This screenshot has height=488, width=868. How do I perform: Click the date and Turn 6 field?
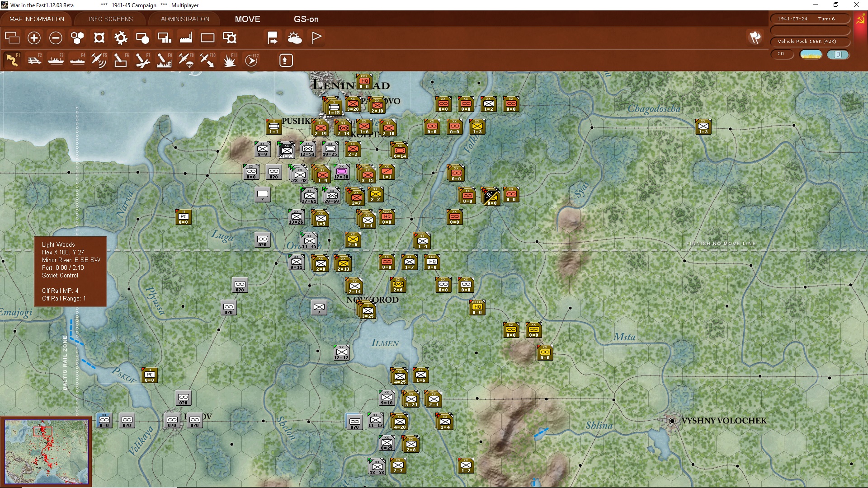tap(810, 19)
